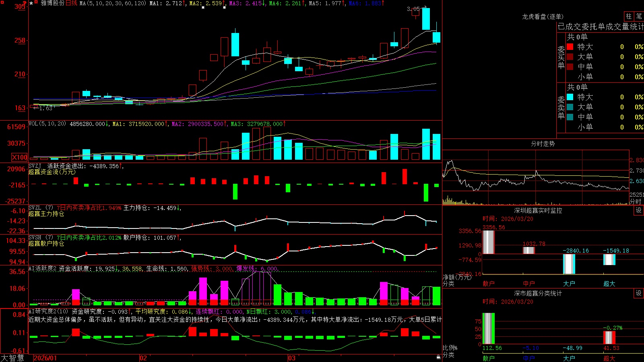This screenshot has height=362, width=644.
Task: Click the white asterisk marker below MA2 value
Action: [203, 8]
